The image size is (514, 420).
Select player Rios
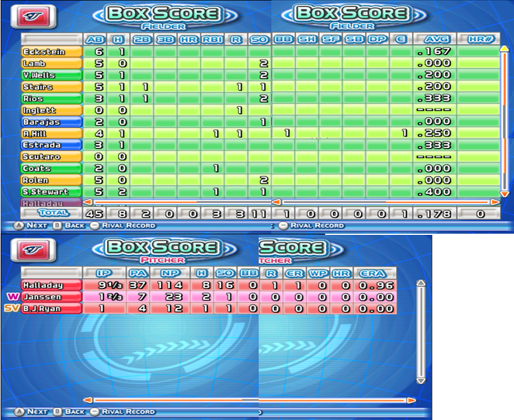tap(51, 98)
